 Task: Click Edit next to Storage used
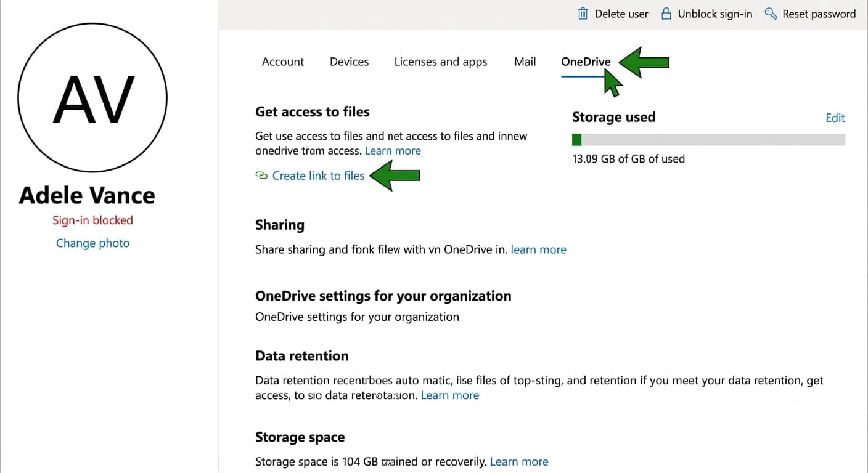[x=835, y=118]
